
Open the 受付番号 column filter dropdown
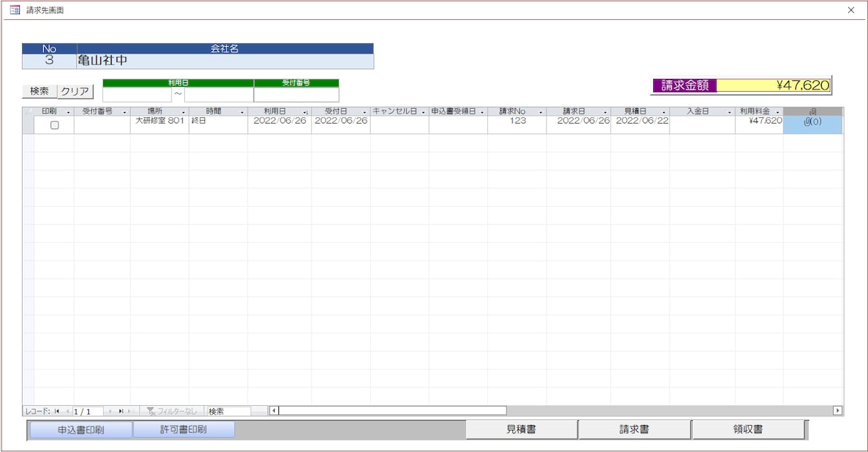coord(125,112)
